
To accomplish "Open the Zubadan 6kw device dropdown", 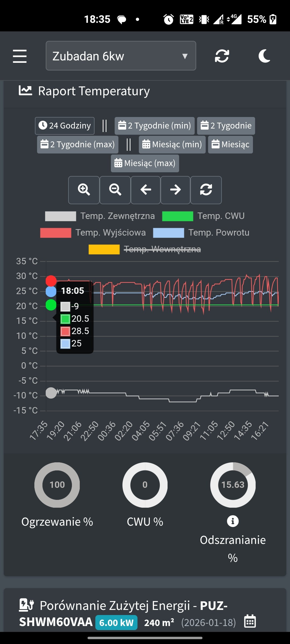I will coord(121,56).
